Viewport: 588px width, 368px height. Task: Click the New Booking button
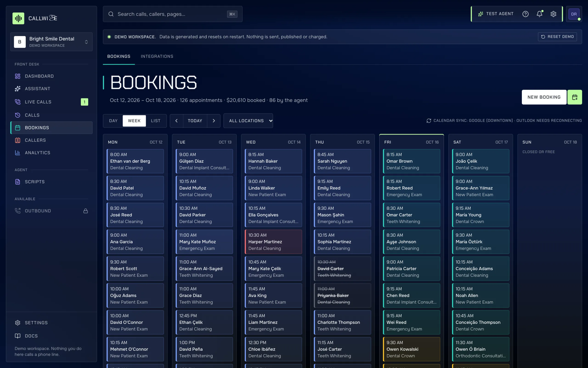tap(544, 97)
